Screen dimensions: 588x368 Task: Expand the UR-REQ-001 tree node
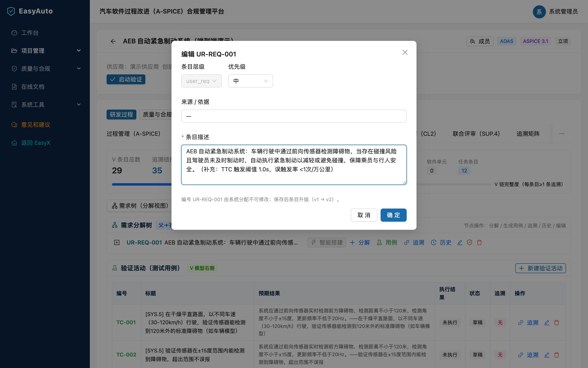pos(117,242)
